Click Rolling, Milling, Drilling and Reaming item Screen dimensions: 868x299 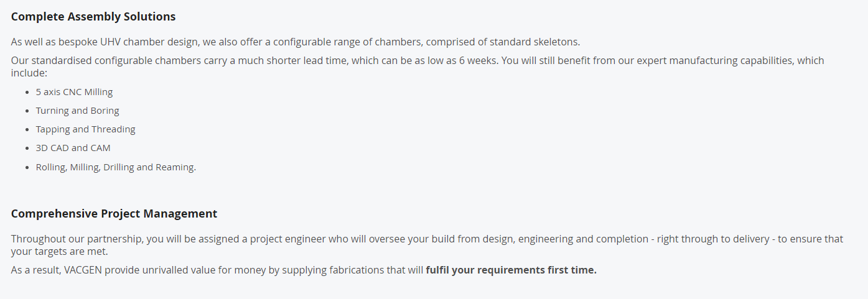(x=116, y=167)
